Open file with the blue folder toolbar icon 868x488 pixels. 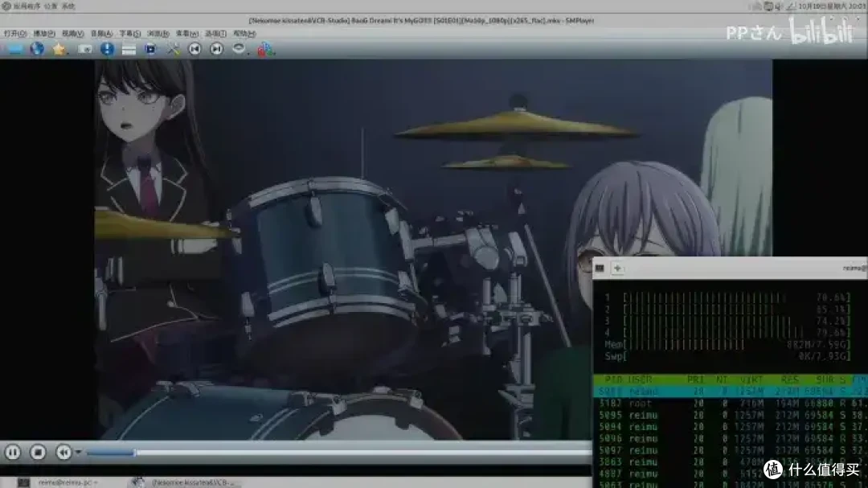coord(15,49)
